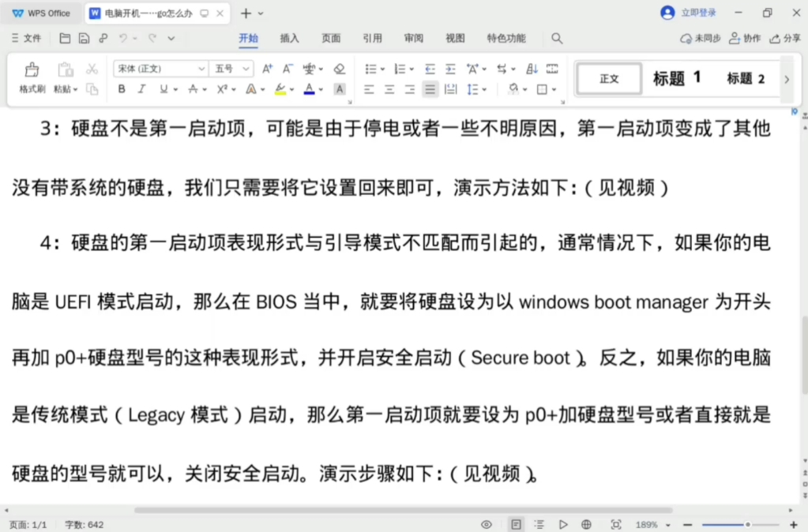Open font size box 五号
The height and width of the screenshot is (532, 808).
click(231, 69)
